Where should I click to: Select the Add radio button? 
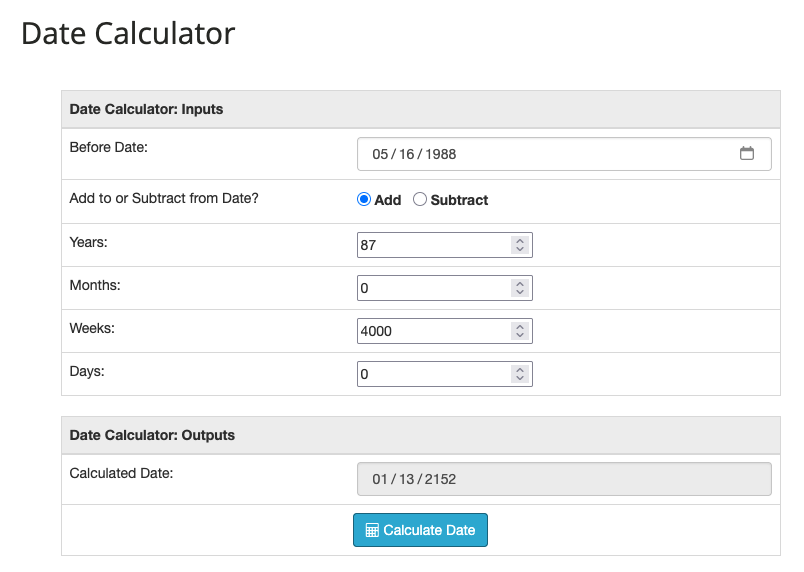(x=364, y=199)
